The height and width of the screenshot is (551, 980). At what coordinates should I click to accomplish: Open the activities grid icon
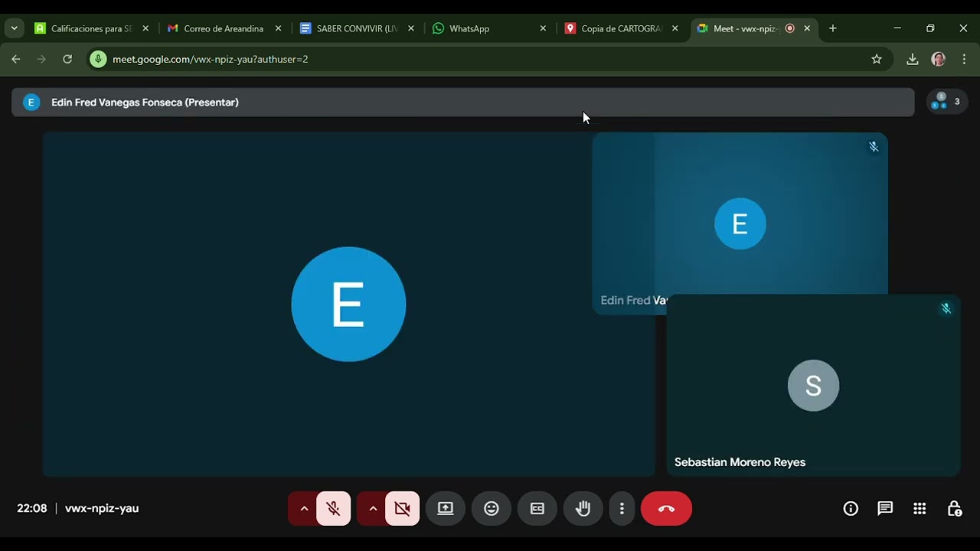920,508
